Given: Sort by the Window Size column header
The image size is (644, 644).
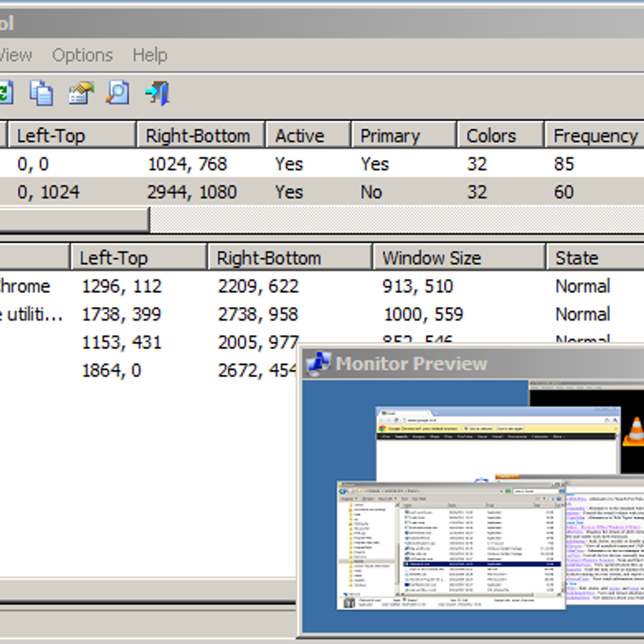Looking at the screenshot, I should click(x=459, y=257).
